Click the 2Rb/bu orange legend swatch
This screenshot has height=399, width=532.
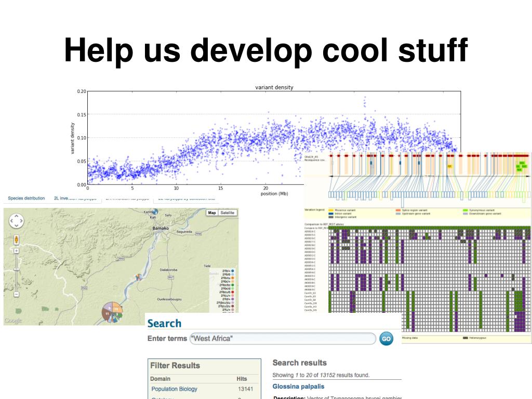click(x=233, y=278)
